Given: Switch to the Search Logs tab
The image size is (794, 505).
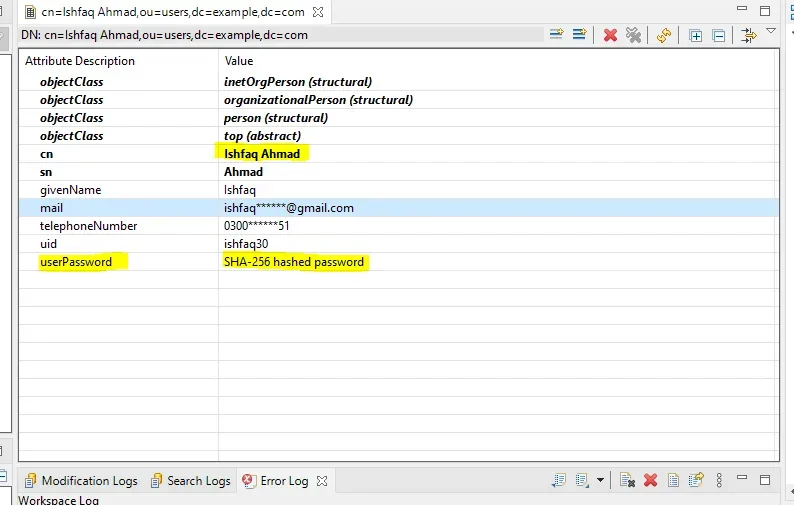Looking at the screenshot, I should 191,480.
